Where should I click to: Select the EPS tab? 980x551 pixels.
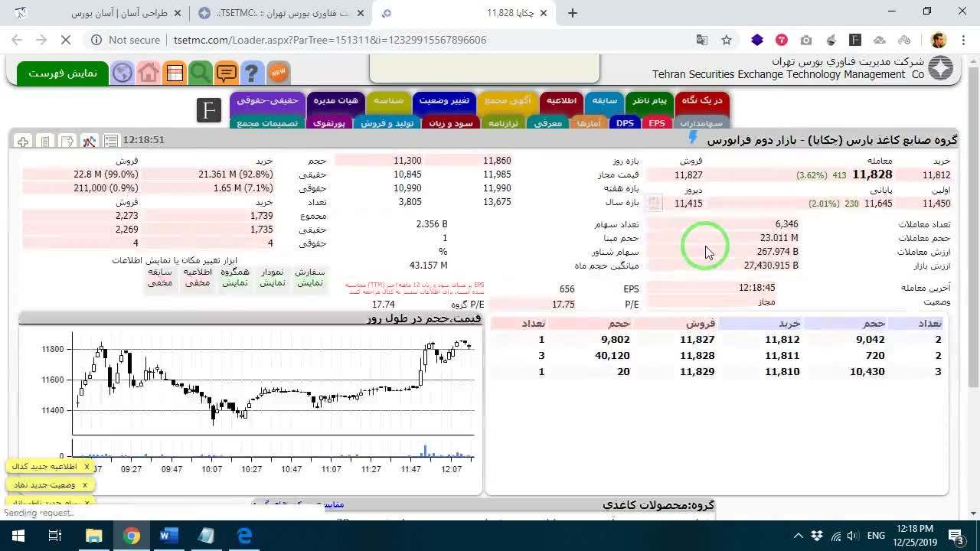pyautogui.click(x=657, y=122)
